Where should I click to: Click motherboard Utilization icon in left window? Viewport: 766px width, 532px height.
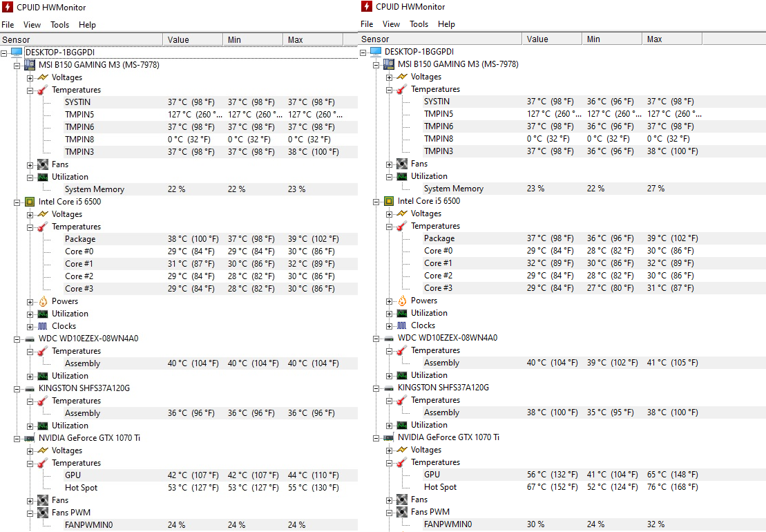(x=43, y=177)
